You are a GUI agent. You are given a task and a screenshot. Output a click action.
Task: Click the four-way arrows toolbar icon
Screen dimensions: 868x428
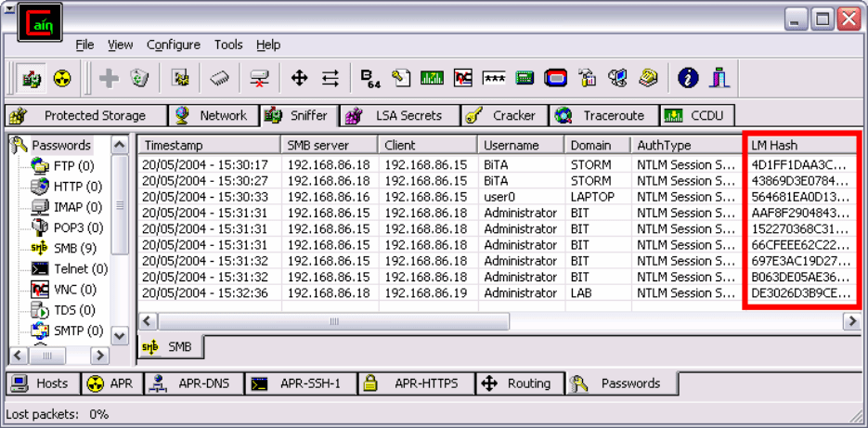(x=299, y=78)
